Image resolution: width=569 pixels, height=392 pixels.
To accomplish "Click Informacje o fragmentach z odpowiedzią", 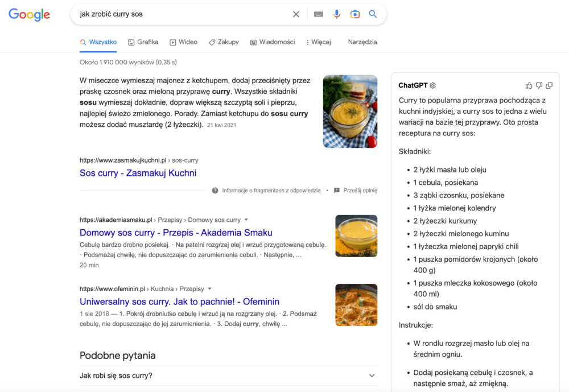I will point(271,191).
